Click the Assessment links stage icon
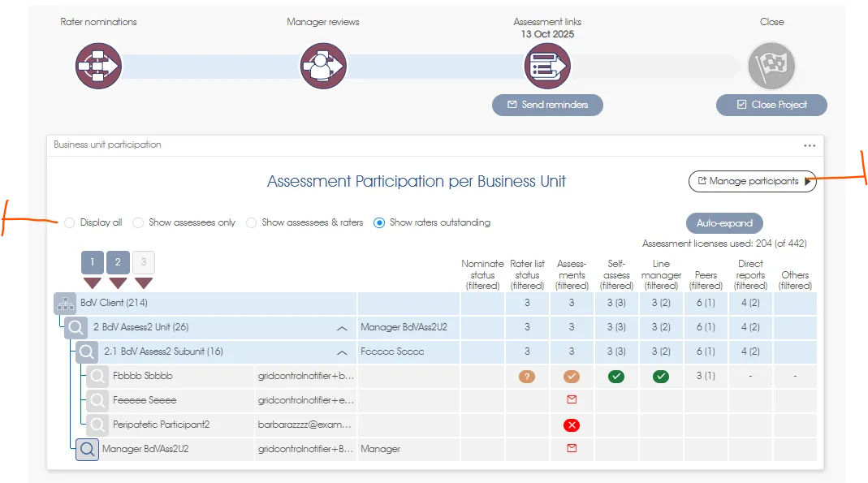The height and width of the screenshot is (483, 868). (547, 66)
